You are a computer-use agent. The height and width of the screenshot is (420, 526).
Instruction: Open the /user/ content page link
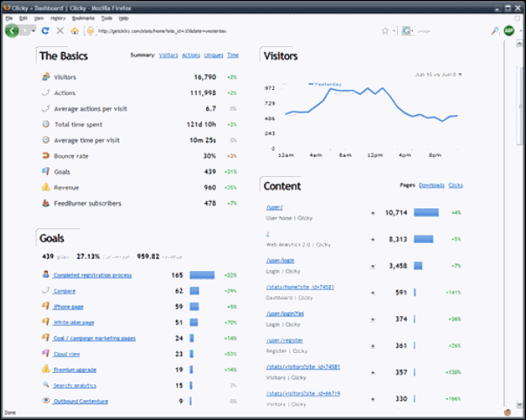point(274,207)
